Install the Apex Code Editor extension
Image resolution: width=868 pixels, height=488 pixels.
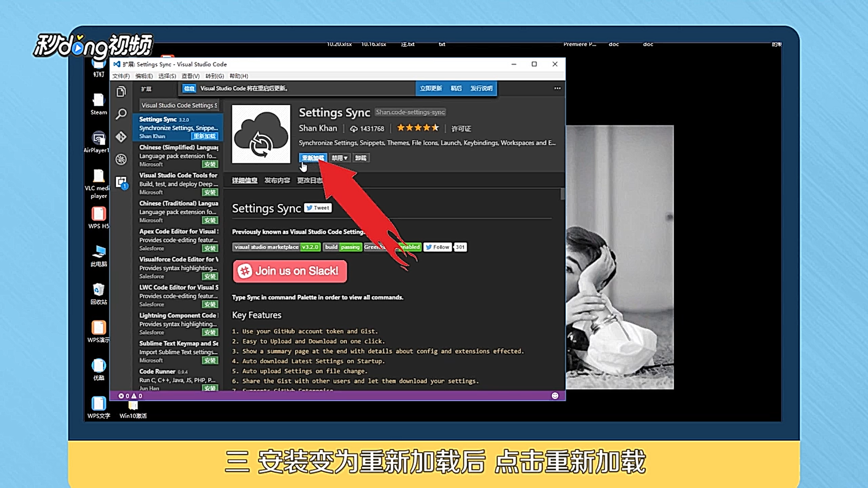coord(210,248)
